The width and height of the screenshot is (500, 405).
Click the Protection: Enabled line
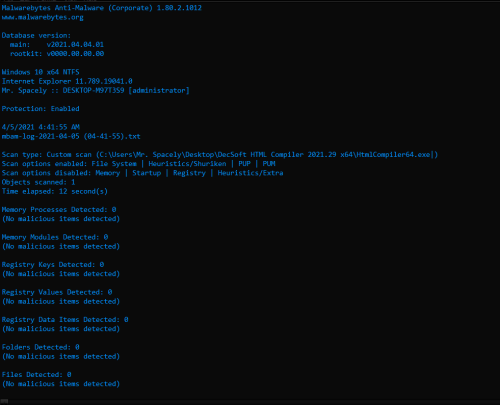(41, 109)
